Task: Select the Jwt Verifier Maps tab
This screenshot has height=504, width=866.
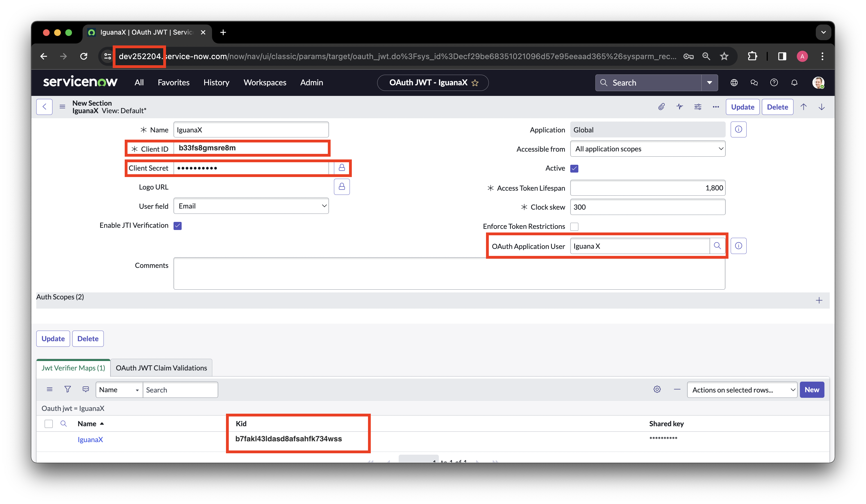Action: coord(73,368)
